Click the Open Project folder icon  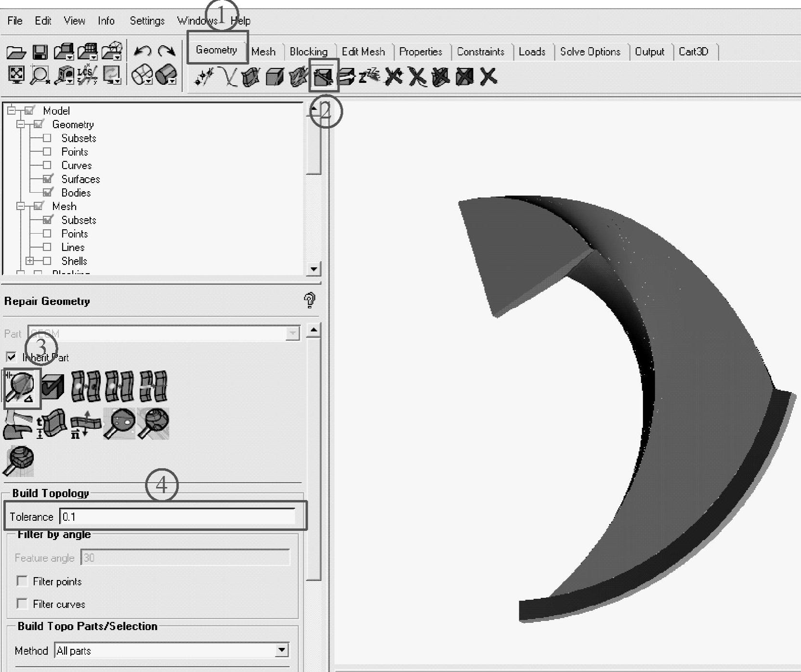pyautogui.click(x=16, y=52)
